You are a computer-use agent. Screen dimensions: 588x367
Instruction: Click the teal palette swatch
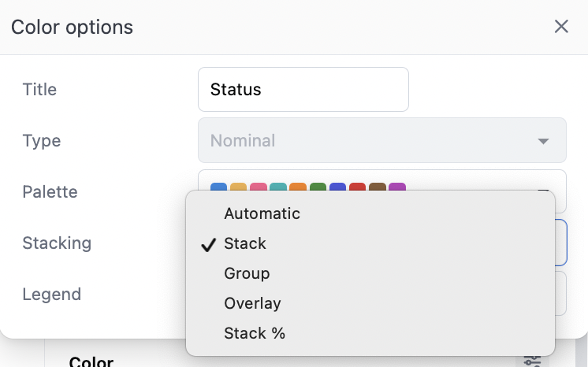click(278, 188)
